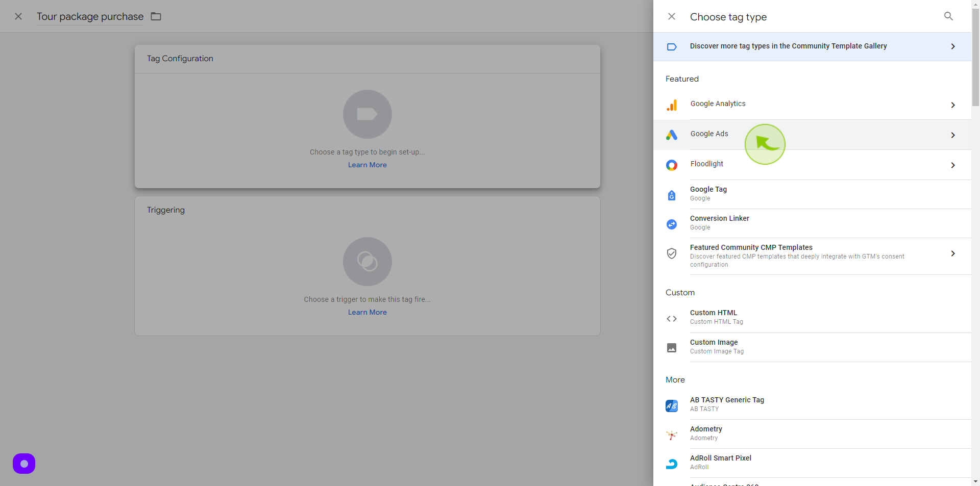
Task: Click the Tag Configuration placeholder tag icon
Action: 367,114
